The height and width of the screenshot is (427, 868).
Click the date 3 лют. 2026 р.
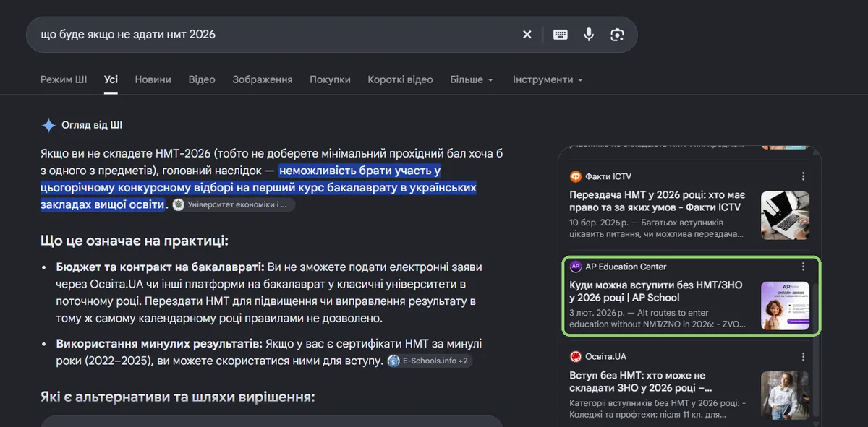[x=597, y=313]
